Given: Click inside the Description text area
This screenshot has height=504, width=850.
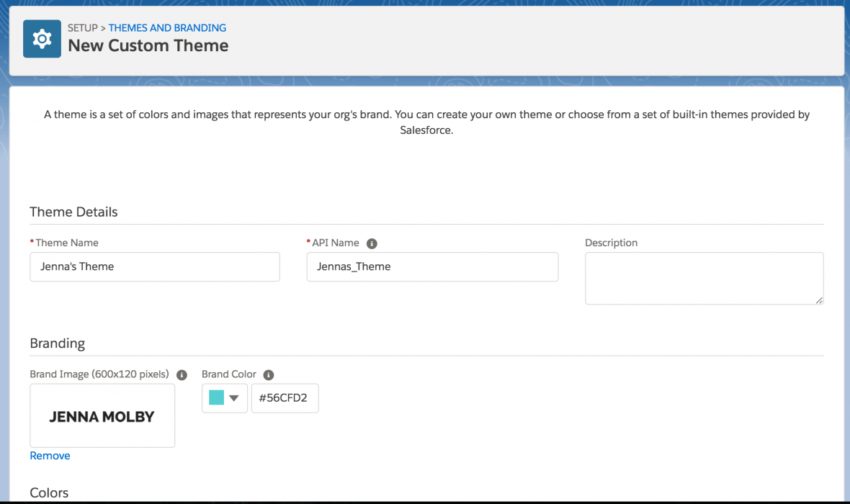Looking at the screenshot, I should pyautogui.click(x=704, y=278).
